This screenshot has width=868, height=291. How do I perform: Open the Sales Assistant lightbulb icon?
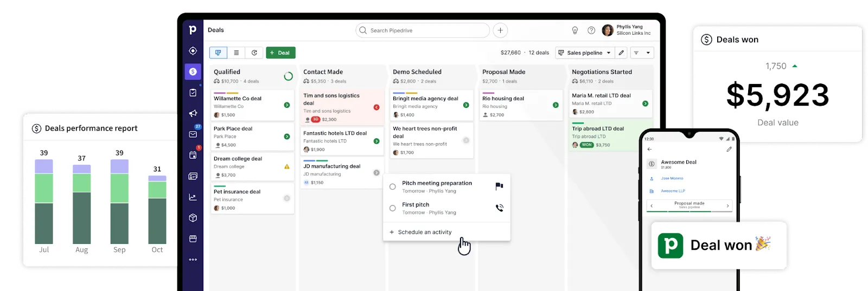pos(575,30)
